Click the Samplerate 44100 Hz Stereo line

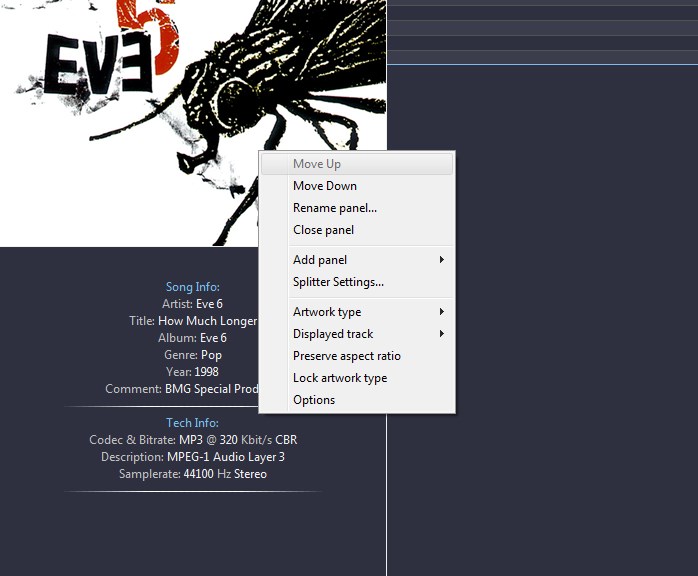click(193, 474)
